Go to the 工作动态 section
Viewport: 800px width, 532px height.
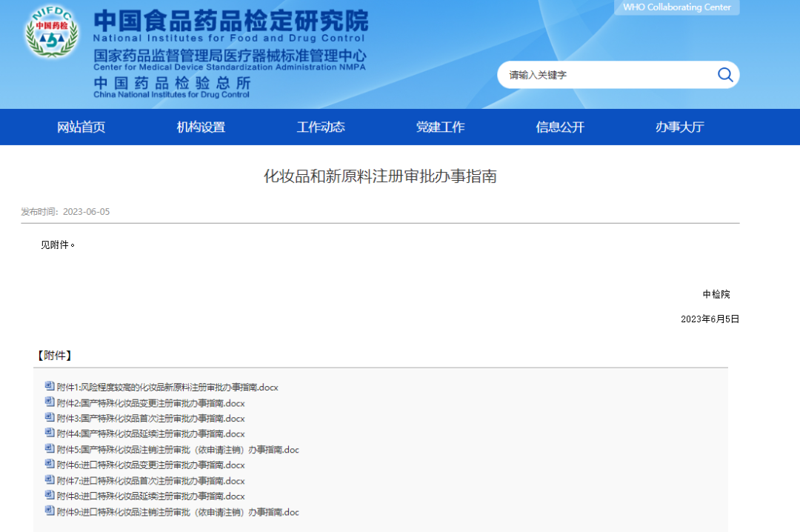tap(321, 127)
